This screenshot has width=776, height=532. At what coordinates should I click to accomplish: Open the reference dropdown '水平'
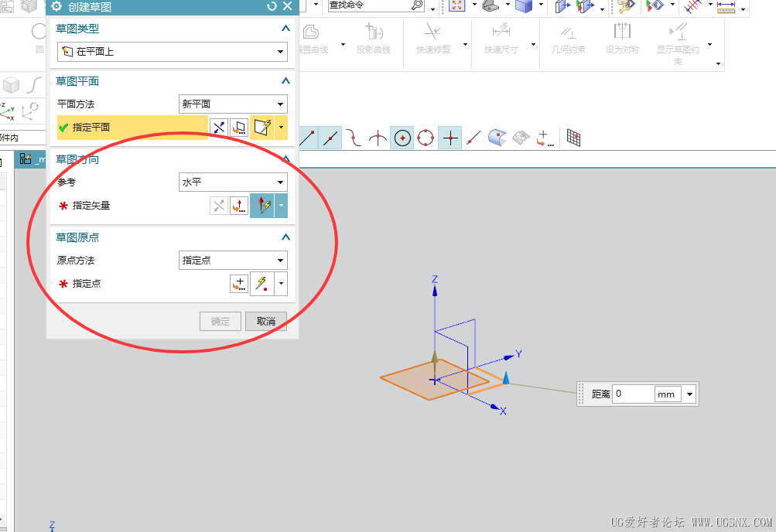(x=233, y=182)
